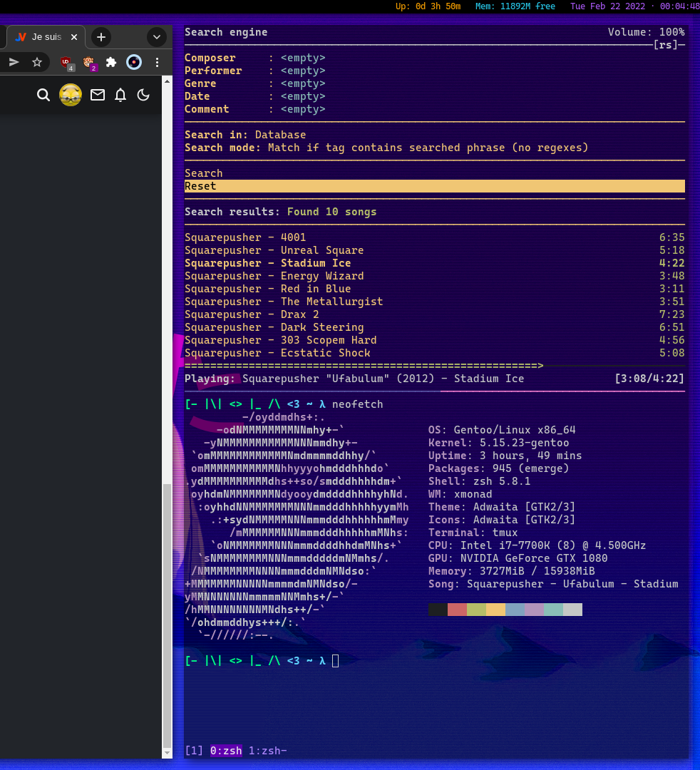This screenshot has height=770, width=700.
Task: Expand the tab search chevron dropdown
Action: (157, 37)
